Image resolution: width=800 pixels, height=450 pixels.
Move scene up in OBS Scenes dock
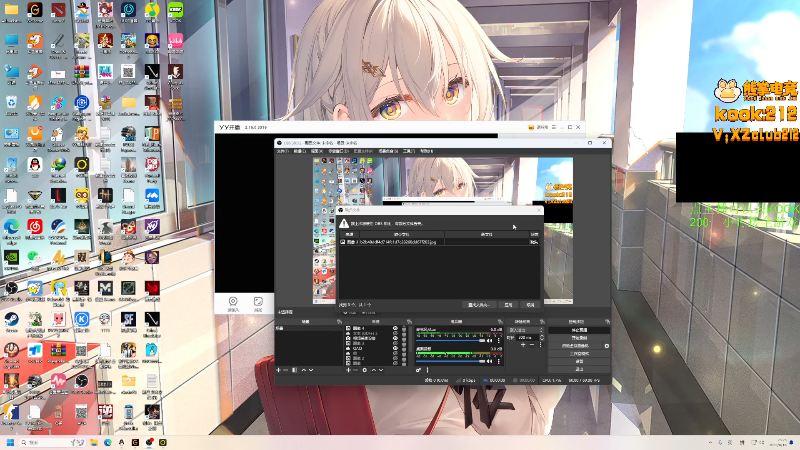[x=304, y=370]
